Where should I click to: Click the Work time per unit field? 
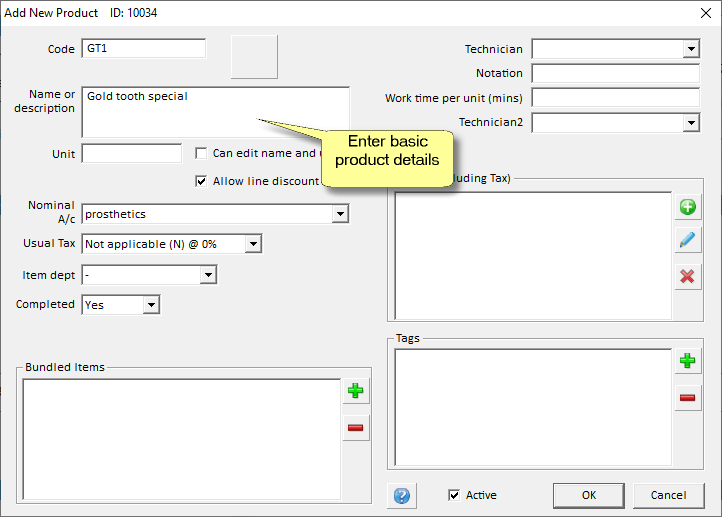[x=616, y=98]
